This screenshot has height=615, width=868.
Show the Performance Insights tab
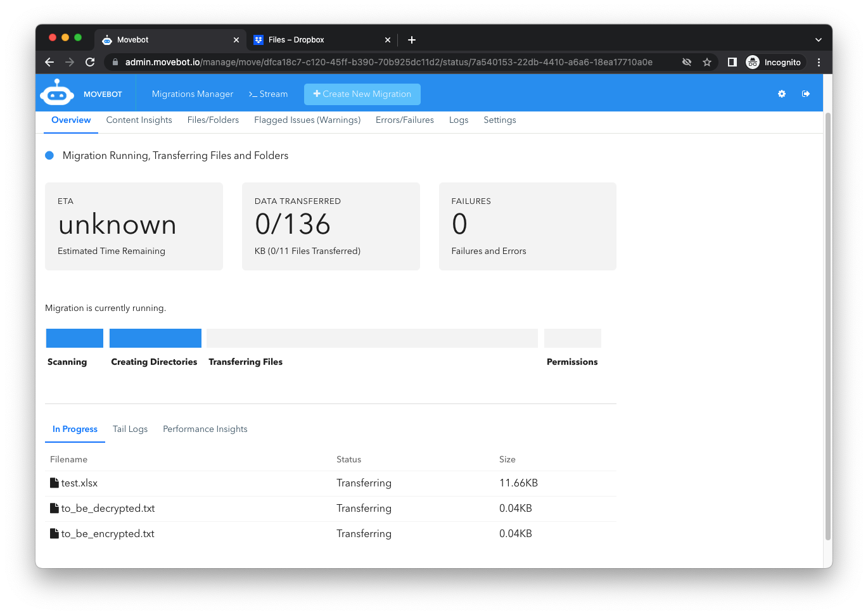coord(205,429)
